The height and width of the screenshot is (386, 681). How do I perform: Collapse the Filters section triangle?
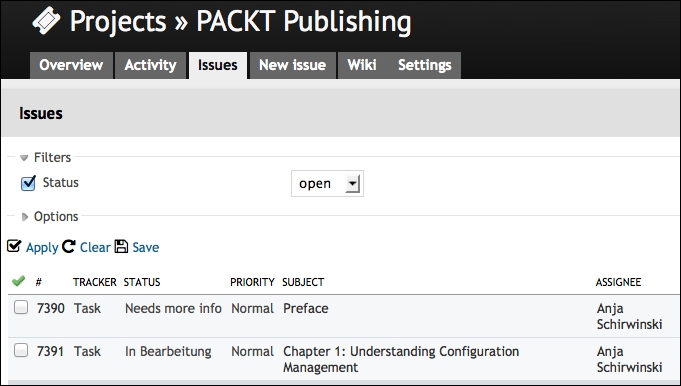pos(24,158)
